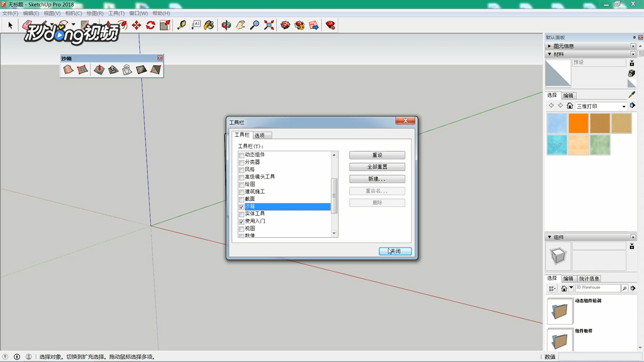Open components navigation dropdown arrow
644x362 pixels.
tap(571, 288)
